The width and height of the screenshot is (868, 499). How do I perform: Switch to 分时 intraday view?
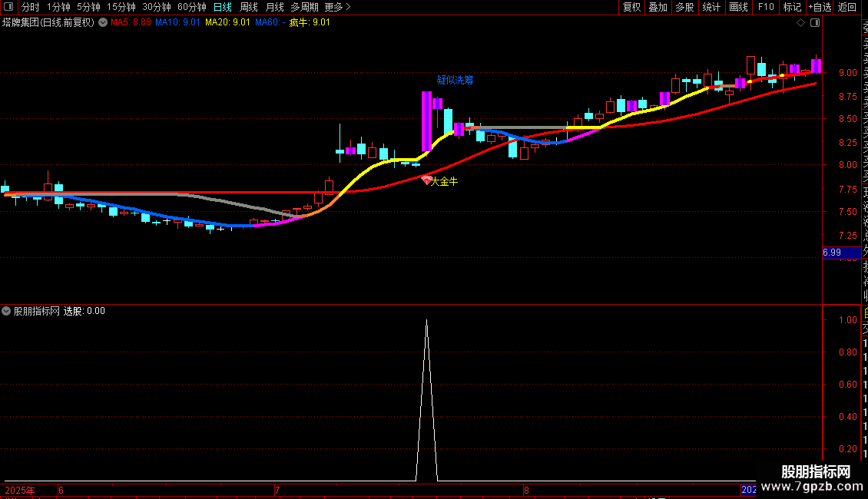[x=31, y=7]
